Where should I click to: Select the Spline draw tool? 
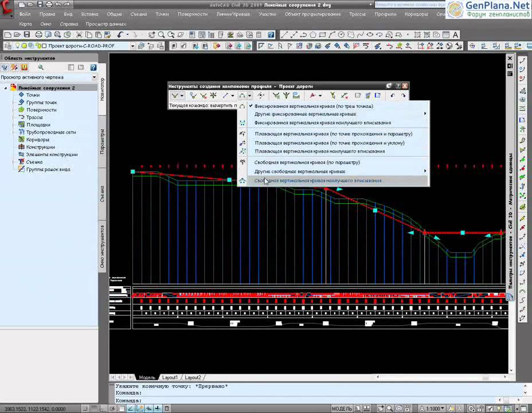point(361,34)
